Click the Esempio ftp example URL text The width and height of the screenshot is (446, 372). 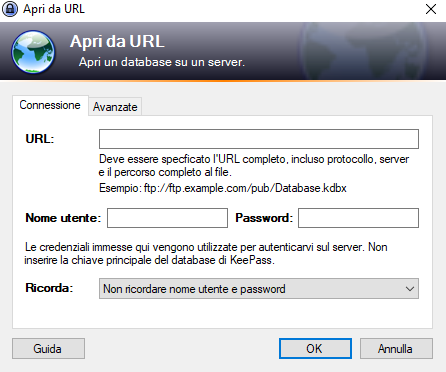tap(223, 188)
